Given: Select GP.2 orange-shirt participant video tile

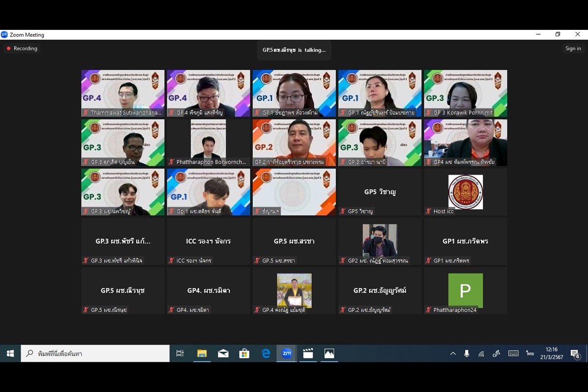Looking at the screenshot, I should (x=294, y=142).
